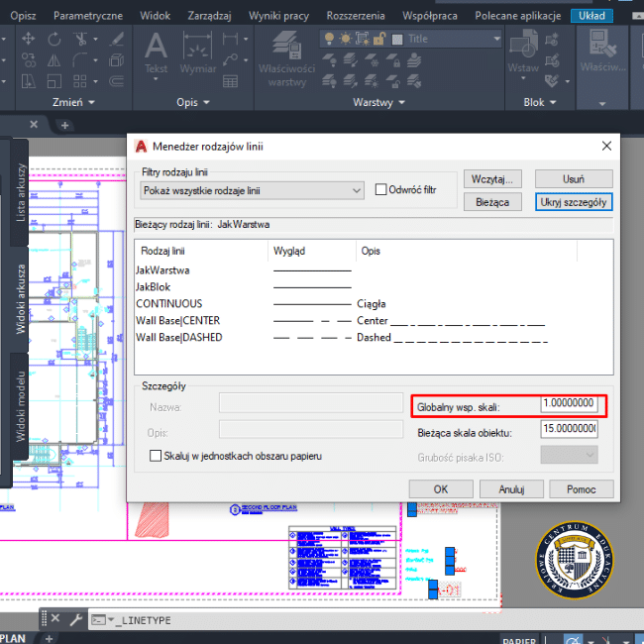Click the Globalny wsp. skali input field

pos(569,403)
